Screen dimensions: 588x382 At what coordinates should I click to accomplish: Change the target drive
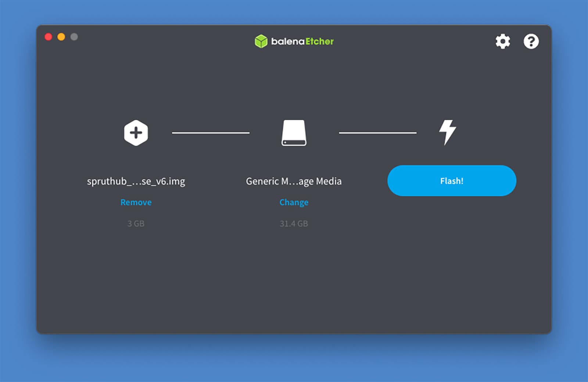(x=294, y=203)
